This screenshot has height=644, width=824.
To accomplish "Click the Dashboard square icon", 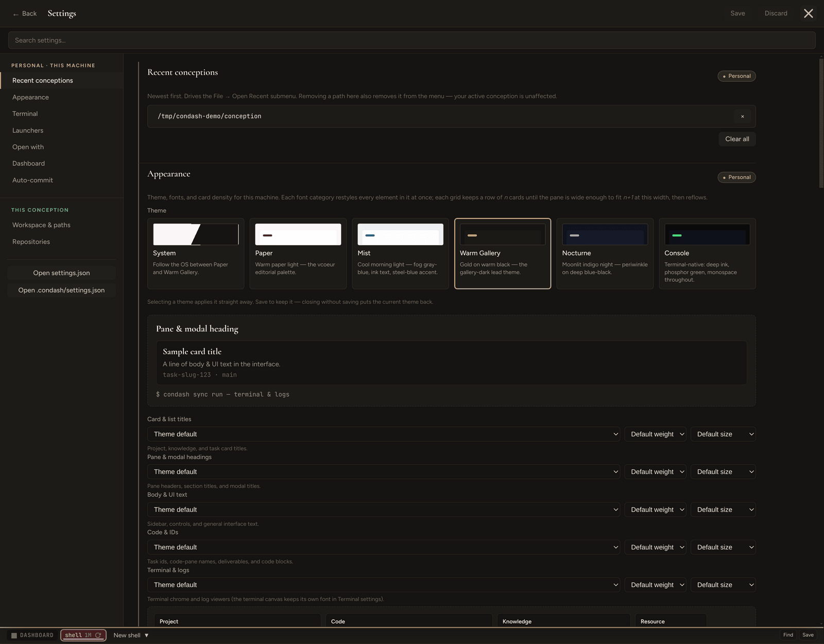I will coord(14,635).
